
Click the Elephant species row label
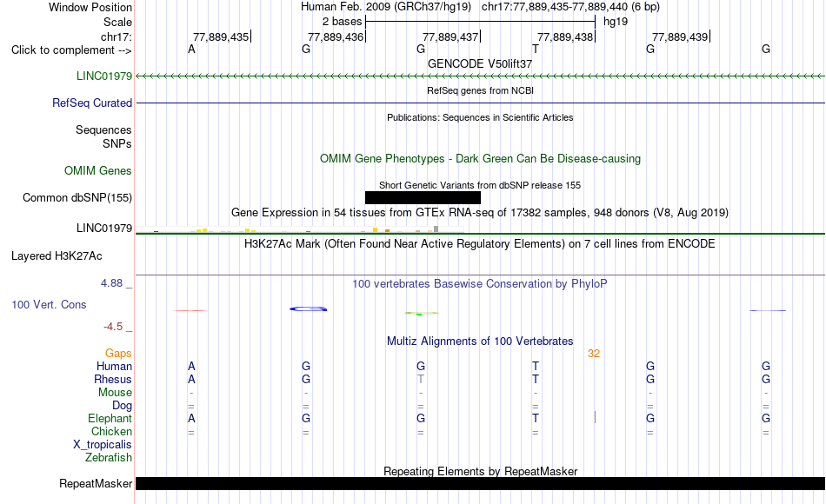coord(110,418)
